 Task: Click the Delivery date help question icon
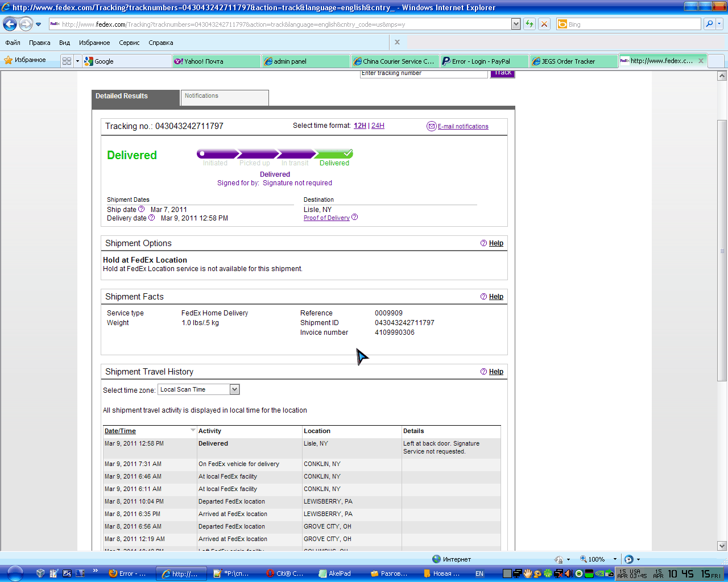(x=152, y=218)
